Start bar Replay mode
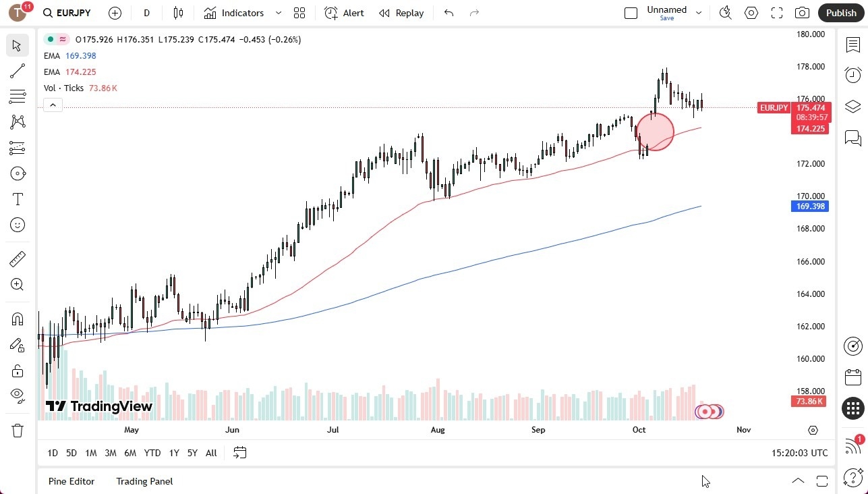 401,13
